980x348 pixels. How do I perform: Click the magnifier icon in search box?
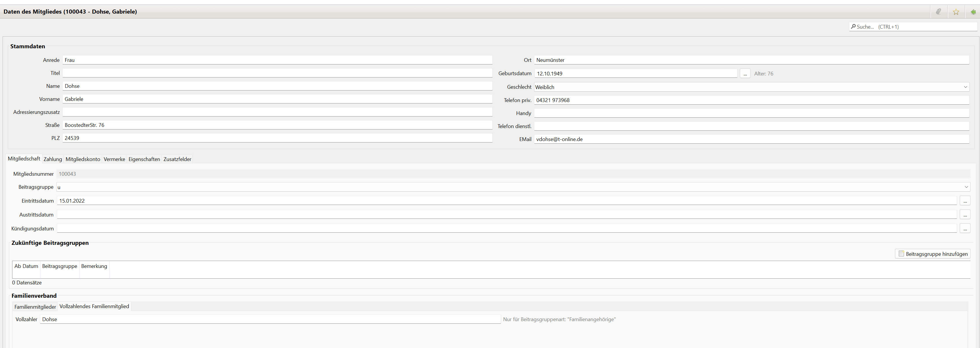tap(853, 27)
